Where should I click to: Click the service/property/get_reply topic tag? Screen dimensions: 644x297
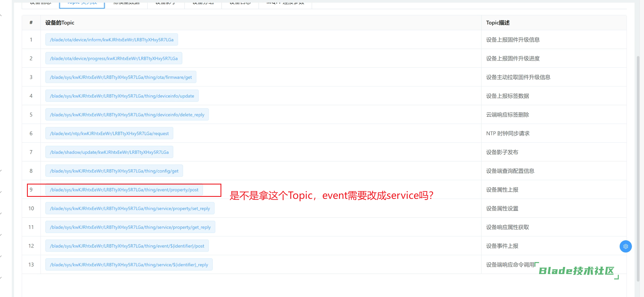130,227
